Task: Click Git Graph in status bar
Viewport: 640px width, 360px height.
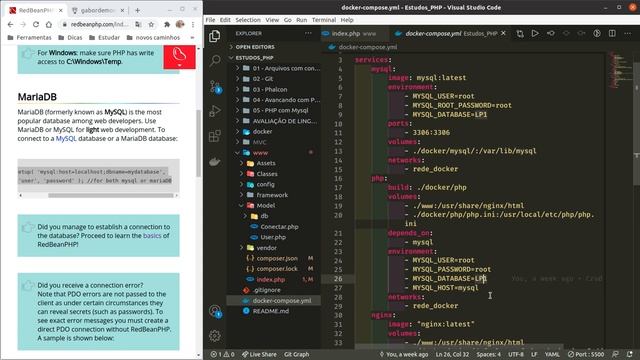Action: pyautogui.click(x=296, y=354)
